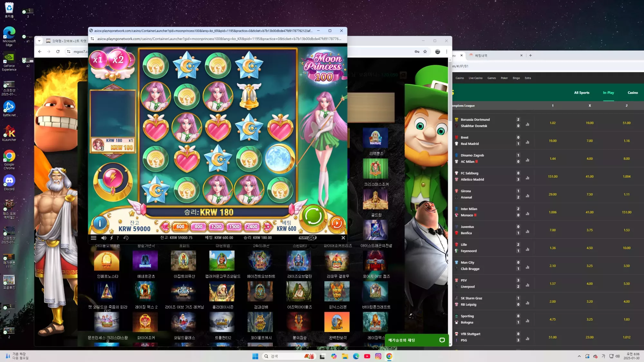Click the green spin button in slot game

[x=313, y=217]
